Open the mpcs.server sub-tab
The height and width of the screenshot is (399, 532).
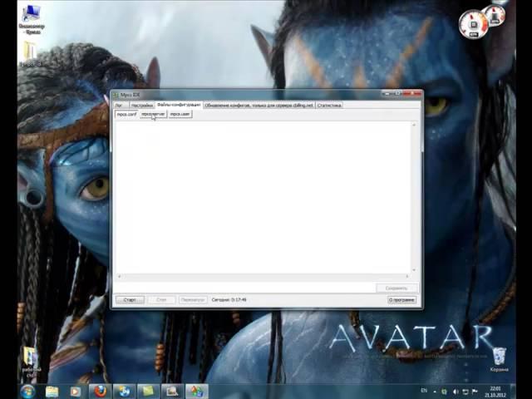153,115
